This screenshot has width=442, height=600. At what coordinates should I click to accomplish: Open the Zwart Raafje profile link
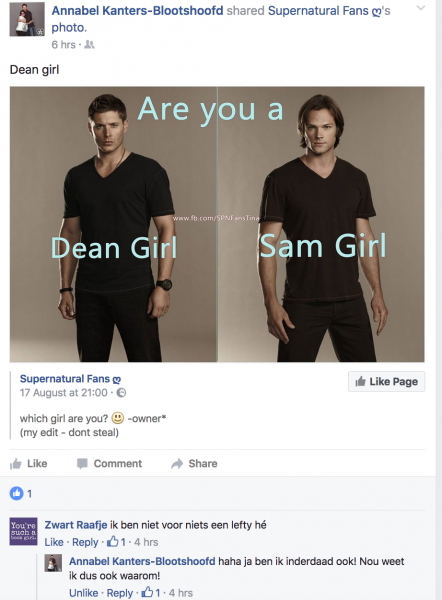pos(76,525)
